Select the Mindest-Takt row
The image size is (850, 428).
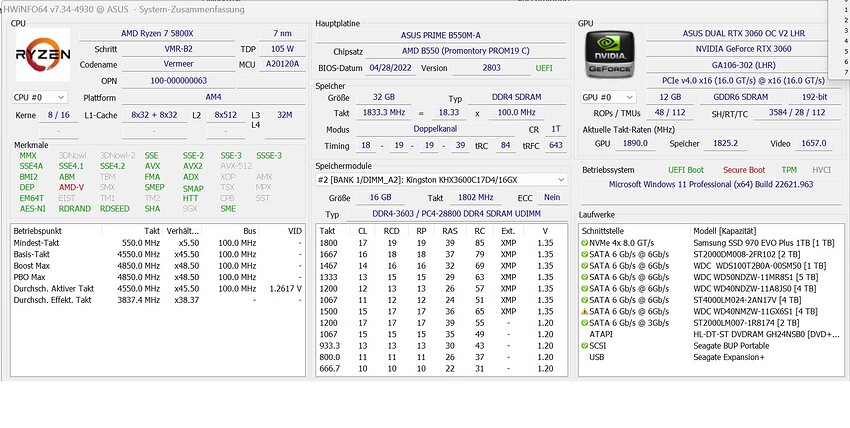[x=158, y=243]
